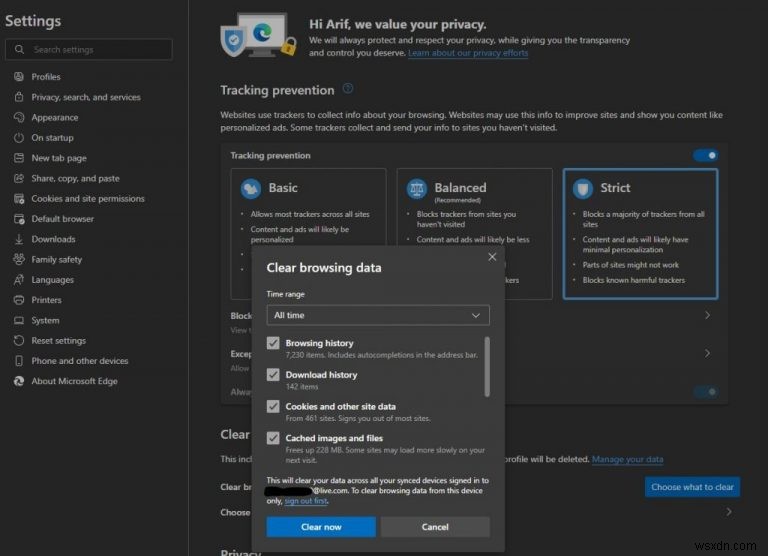Click the Downloads arrow icon
Image resolution: width=768 pixels, height=556 pixels.
[19, 239]
